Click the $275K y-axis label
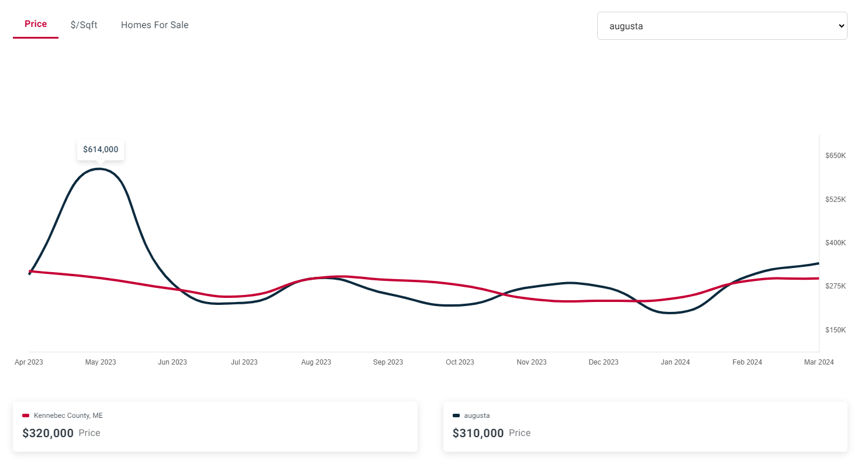The image size is (868, 467). pyautogui.click(x=836, y=286)
